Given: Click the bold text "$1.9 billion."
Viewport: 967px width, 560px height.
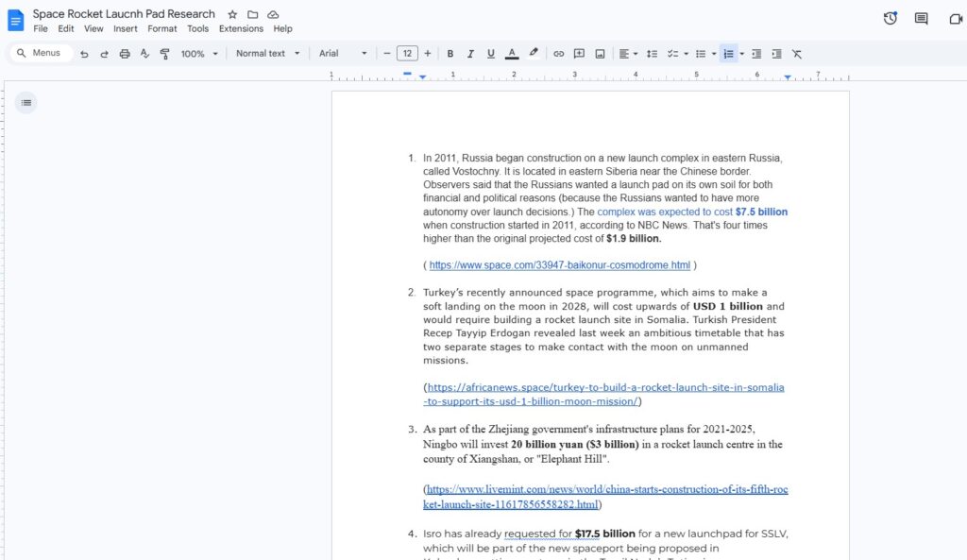Looking at the screenshot, I should tap(634, 239).
